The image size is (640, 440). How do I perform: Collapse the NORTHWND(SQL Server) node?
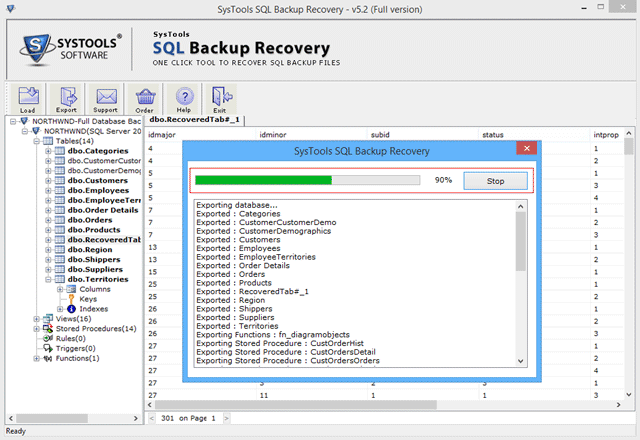click(25, 131)
